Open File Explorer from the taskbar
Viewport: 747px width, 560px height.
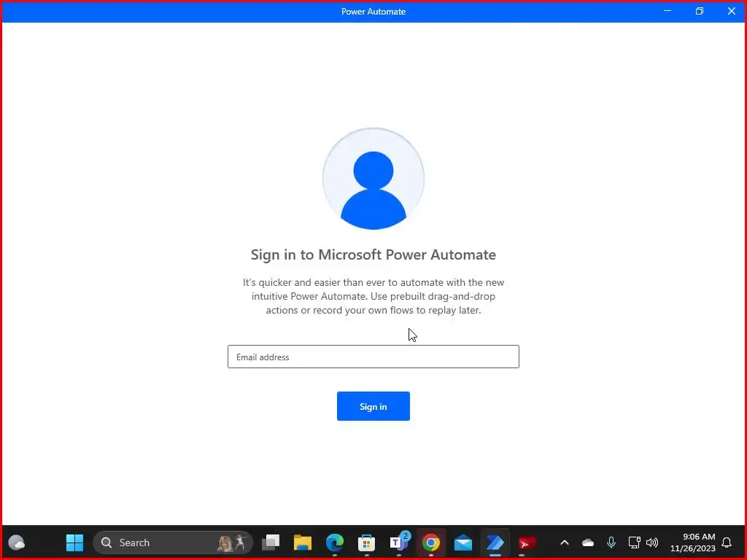(303, 542)
